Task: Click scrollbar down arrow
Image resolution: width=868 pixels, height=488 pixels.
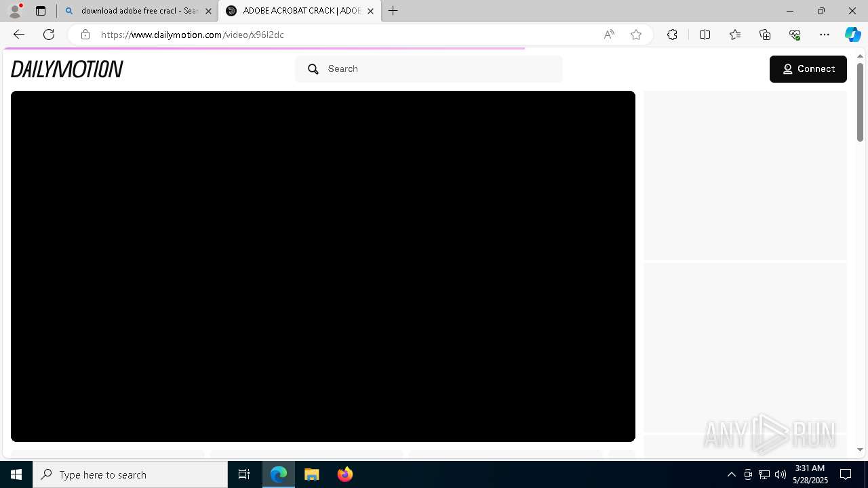Action: (x=860, y=449)
